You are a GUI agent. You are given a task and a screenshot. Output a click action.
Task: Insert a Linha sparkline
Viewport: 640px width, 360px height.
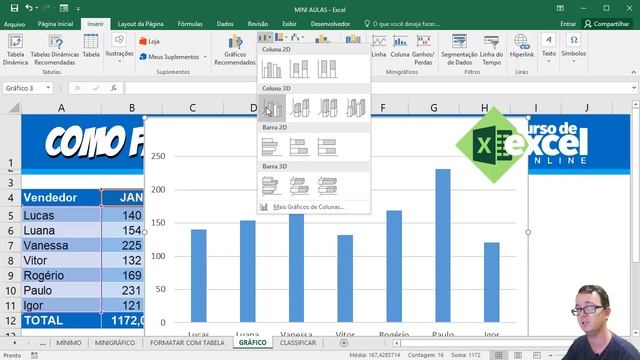[x=379, y=46]
